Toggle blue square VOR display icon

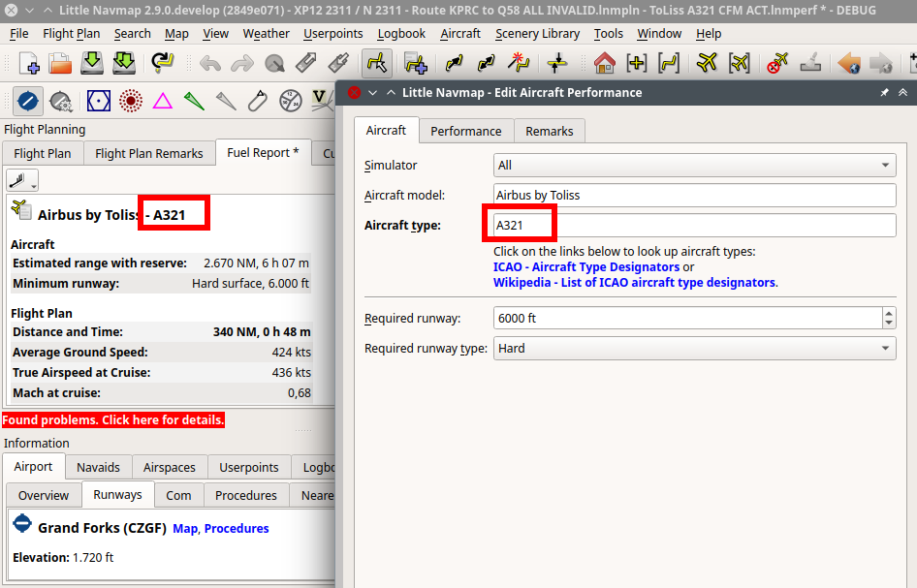[x=98, y=101]
